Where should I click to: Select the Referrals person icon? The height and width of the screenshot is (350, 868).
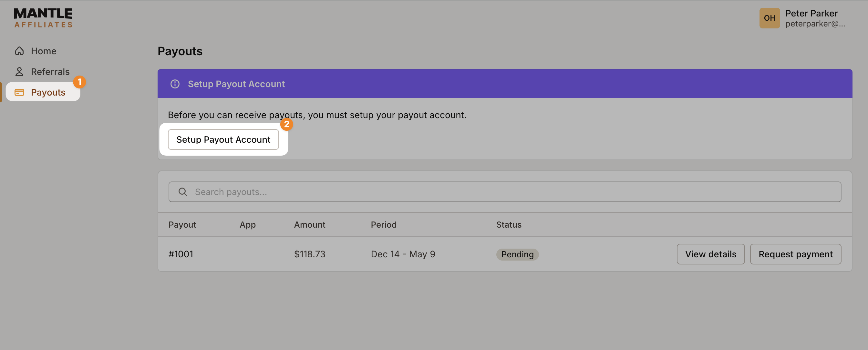(19, 71)
